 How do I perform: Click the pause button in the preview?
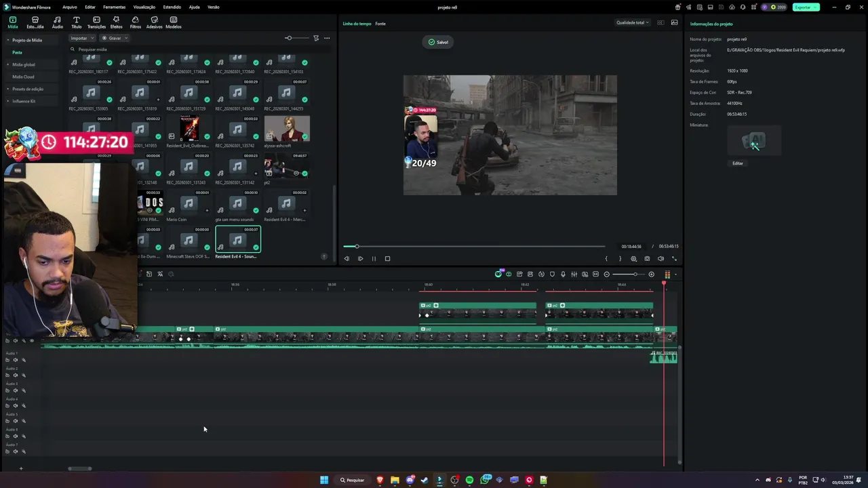pos(374,258)
